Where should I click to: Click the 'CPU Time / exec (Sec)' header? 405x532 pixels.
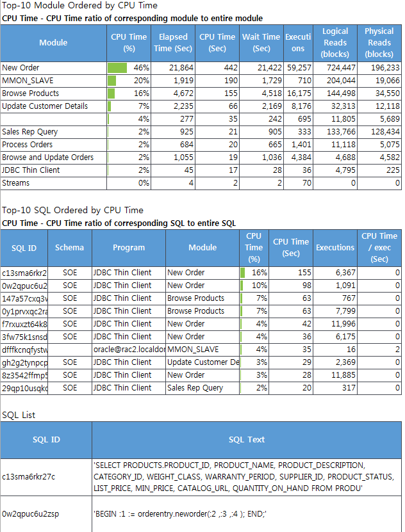pos(379,248)
